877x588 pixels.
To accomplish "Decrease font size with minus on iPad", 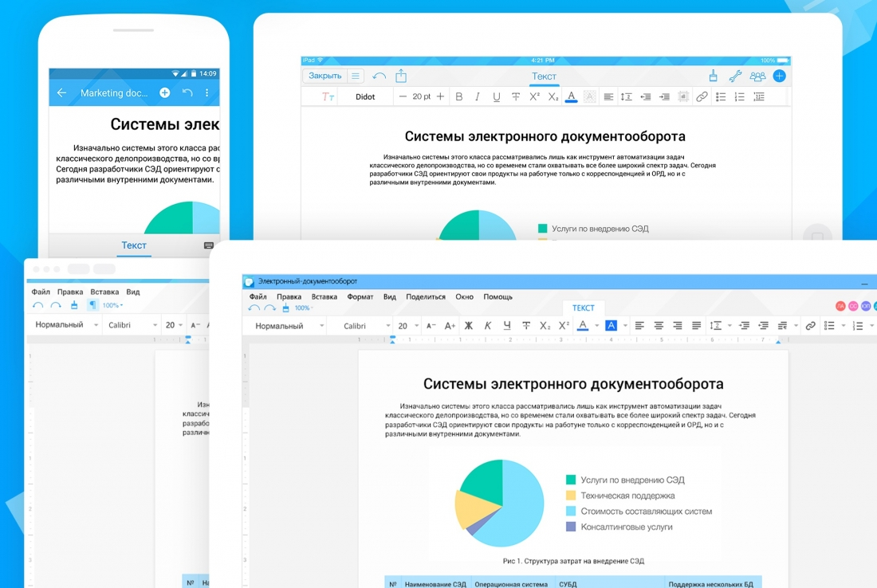I will tap(403, 96).
